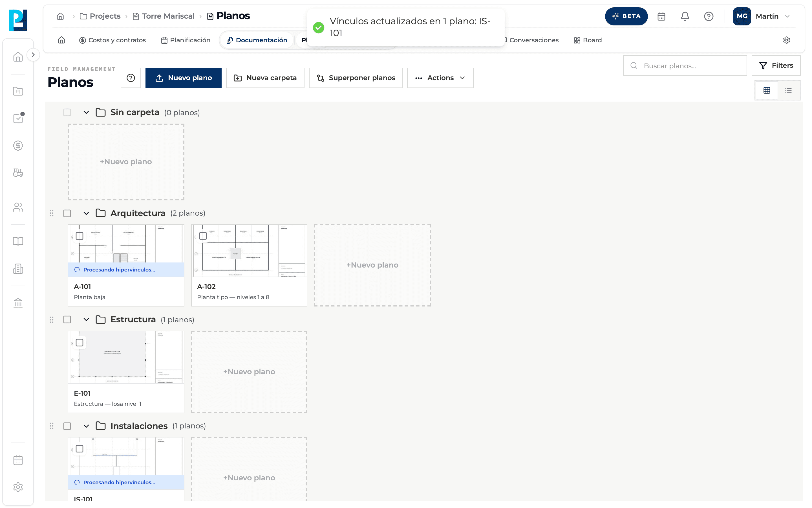Viewport: 812px width, 508px height.
Task: Open the Costos y contratos tab
Action: 112,40
